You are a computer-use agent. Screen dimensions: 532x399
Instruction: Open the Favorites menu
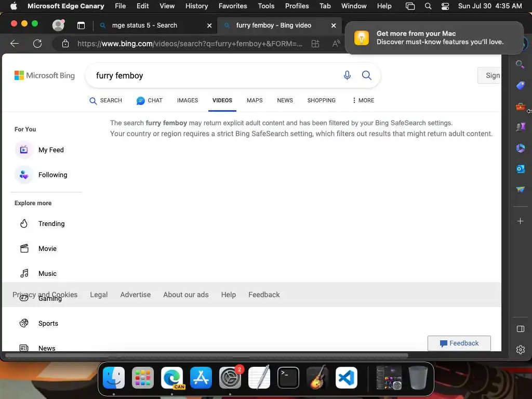(233, 6)
